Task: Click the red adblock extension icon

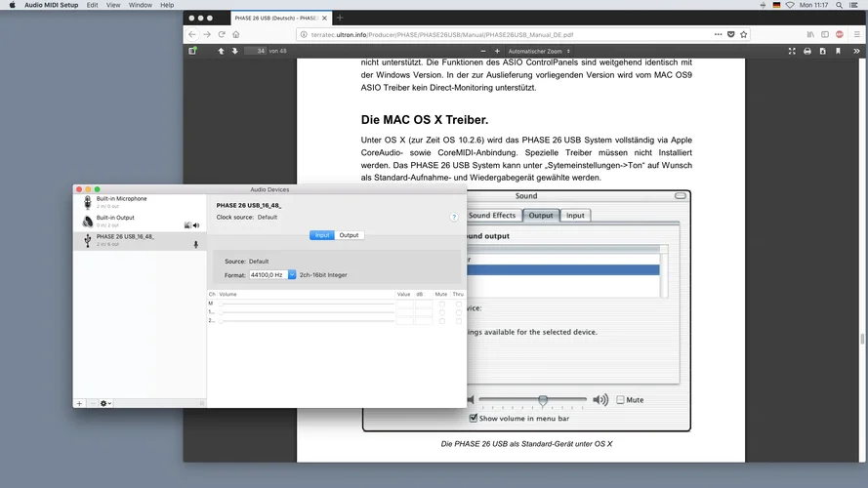Action: pyautogui.click(x=840, y=34)
